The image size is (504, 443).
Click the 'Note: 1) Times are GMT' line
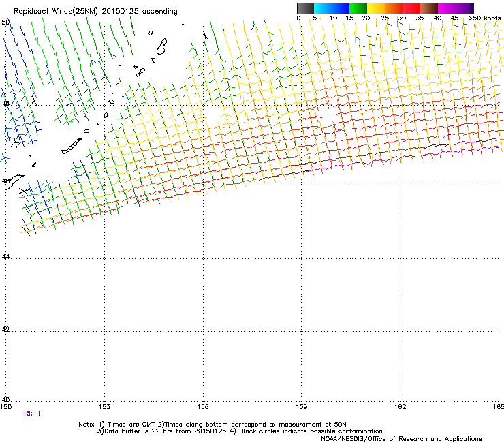coord(212,425)
